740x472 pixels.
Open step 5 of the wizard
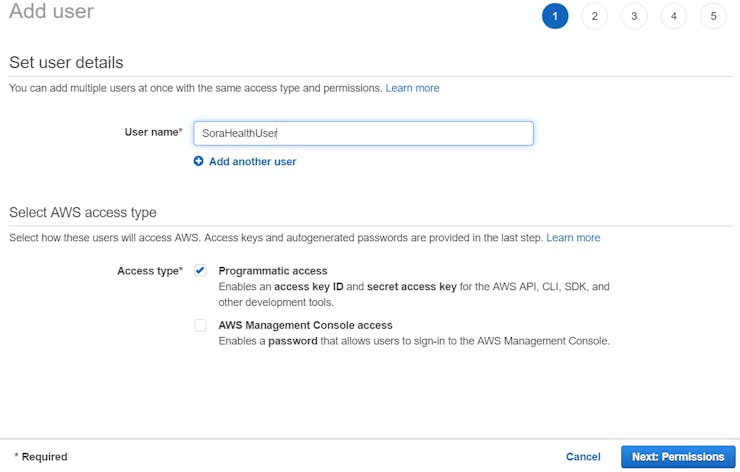coord(713,16)
